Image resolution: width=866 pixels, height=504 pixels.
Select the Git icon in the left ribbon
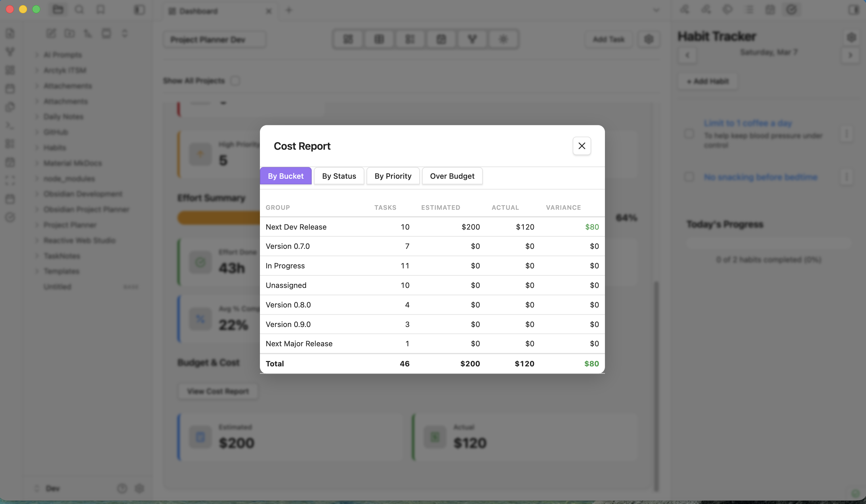coord(10,51)
